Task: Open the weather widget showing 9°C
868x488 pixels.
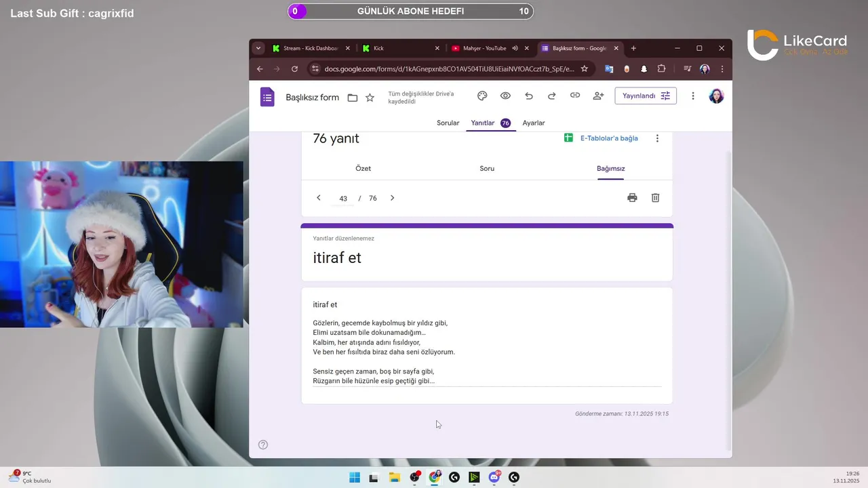Action: pyautogui.click(x=29, y=477)
